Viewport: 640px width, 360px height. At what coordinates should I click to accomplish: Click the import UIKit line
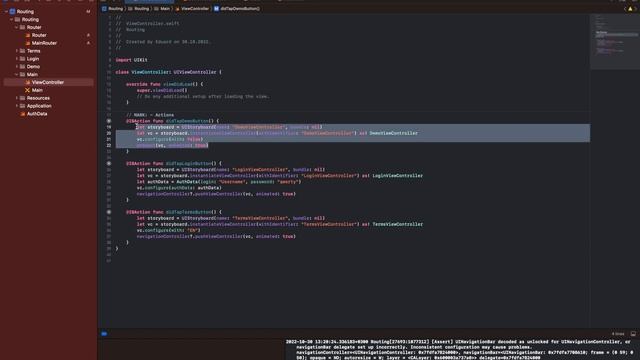click(x=131, y=60)
